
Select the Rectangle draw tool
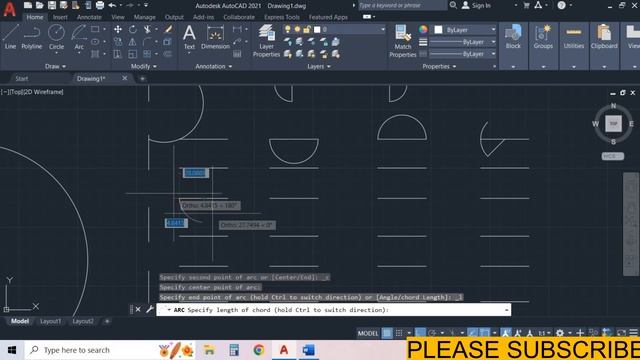[x=95, y=29]
